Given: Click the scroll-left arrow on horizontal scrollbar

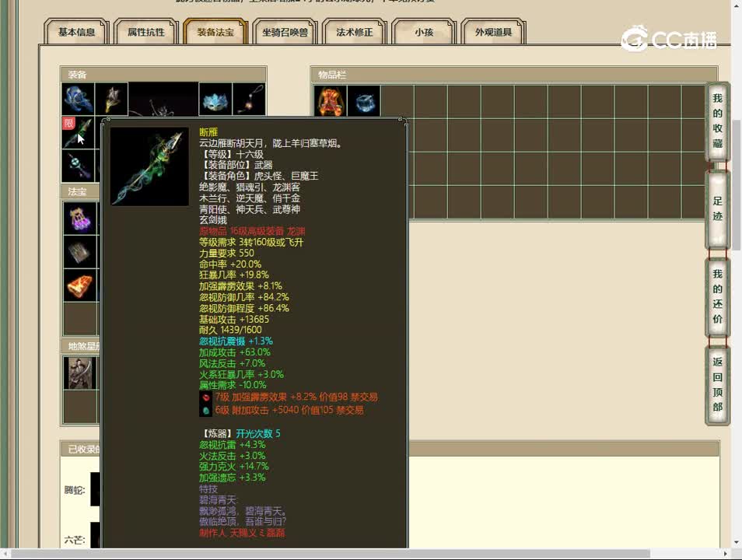Looking at the screenshot, I should coord(5,553).
